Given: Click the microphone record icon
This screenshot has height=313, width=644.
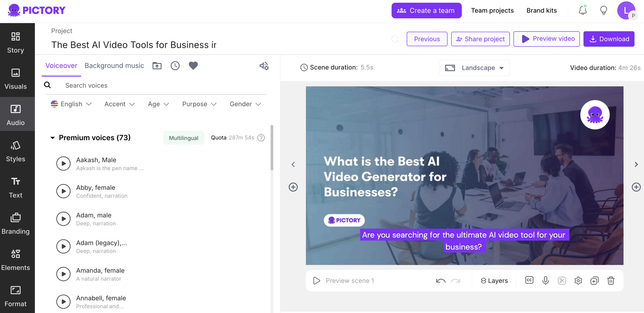Looking at the screenshot, I should pyautogui.click(x=545, y=280).
